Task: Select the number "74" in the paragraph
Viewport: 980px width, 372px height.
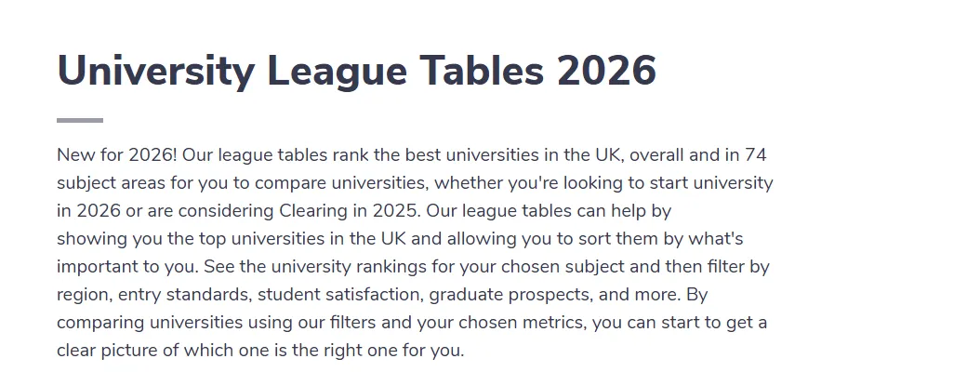Action: (756, 154)
